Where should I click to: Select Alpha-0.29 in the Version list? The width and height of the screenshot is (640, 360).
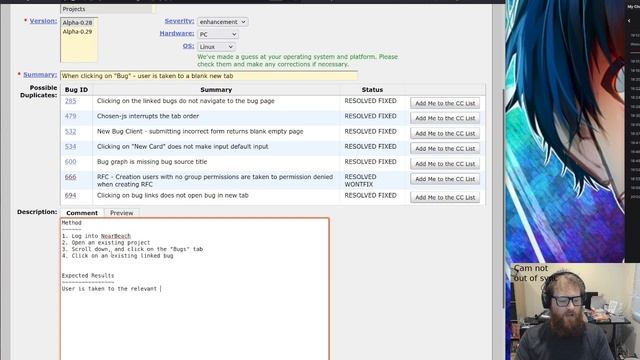78,31
